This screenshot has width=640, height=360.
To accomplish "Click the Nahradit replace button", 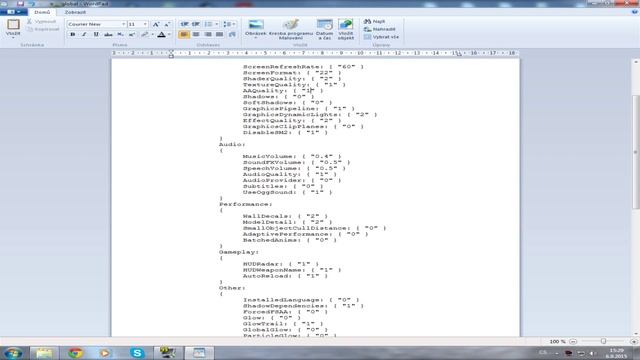I will pos(380,29).
